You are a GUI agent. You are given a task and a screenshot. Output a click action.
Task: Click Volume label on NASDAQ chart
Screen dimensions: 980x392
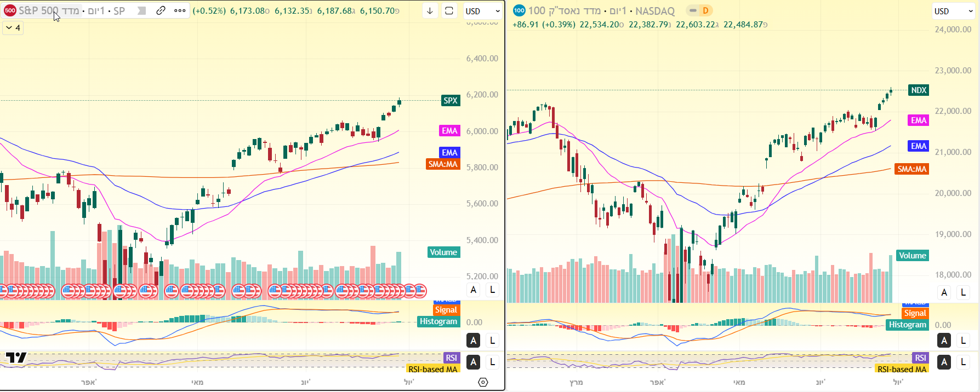[x=913, y=255]
